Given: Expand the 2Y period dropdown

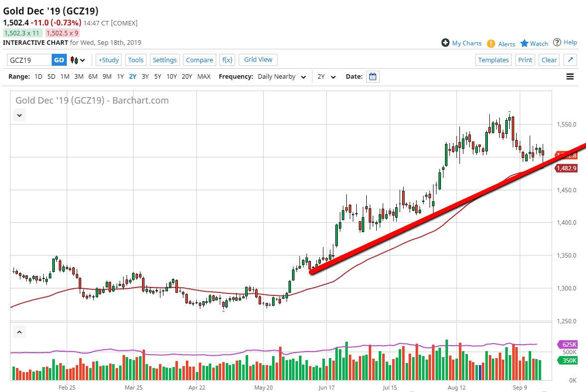Looking at the screenshot, I should [326, 77].
